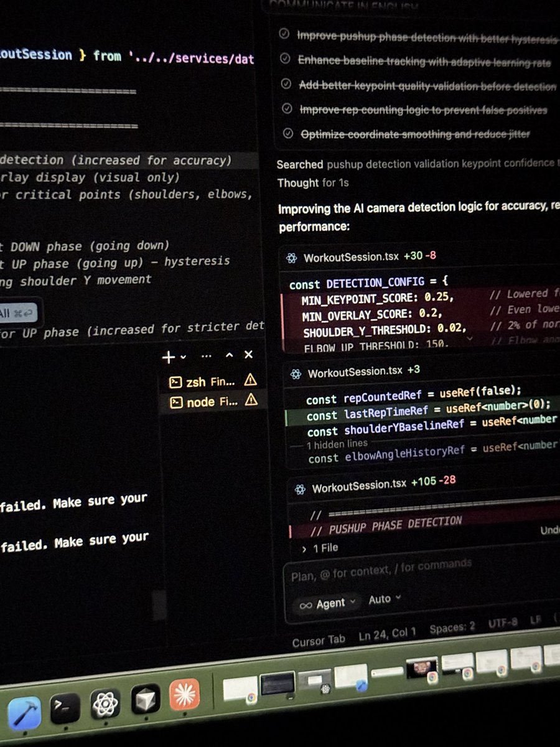Click the warning triangle on the zsh row

[250, 379]
